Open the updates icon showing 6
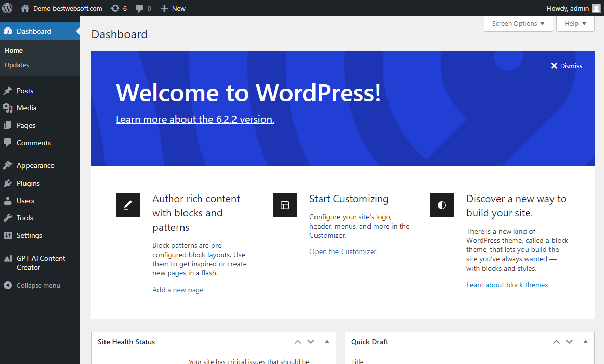 coord(115,8)
